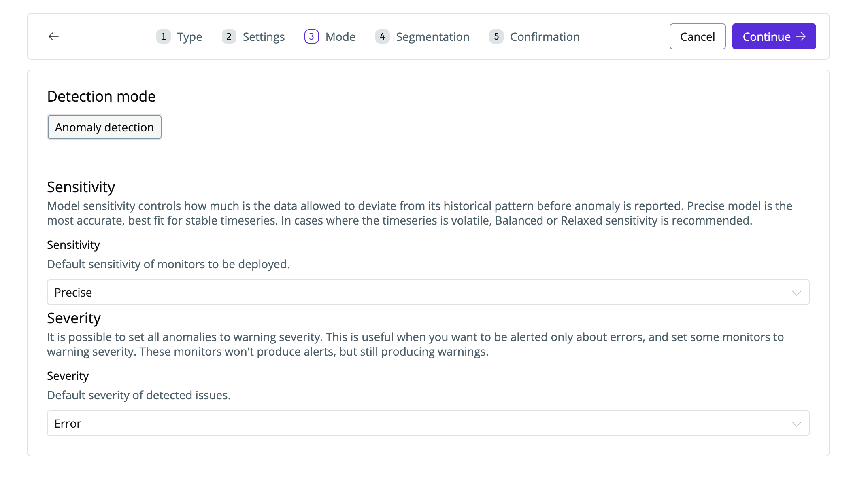Go to the Type step
This screenshot has height=496, width=868.
[189, 37]
